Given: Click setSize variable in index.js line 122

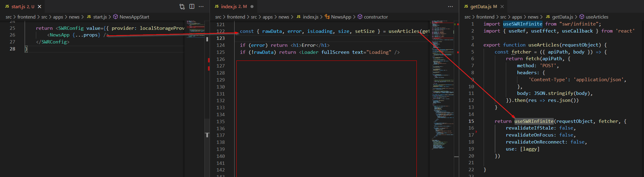Looking at the screenshot, I should pyautogui.click(x=365, y=31).
